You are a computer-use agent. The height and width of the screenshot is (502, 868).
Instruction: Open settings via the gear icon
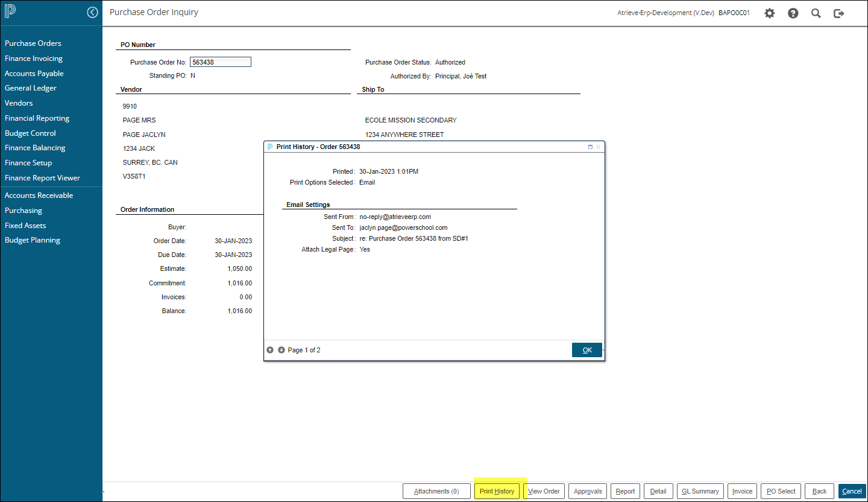770,13
